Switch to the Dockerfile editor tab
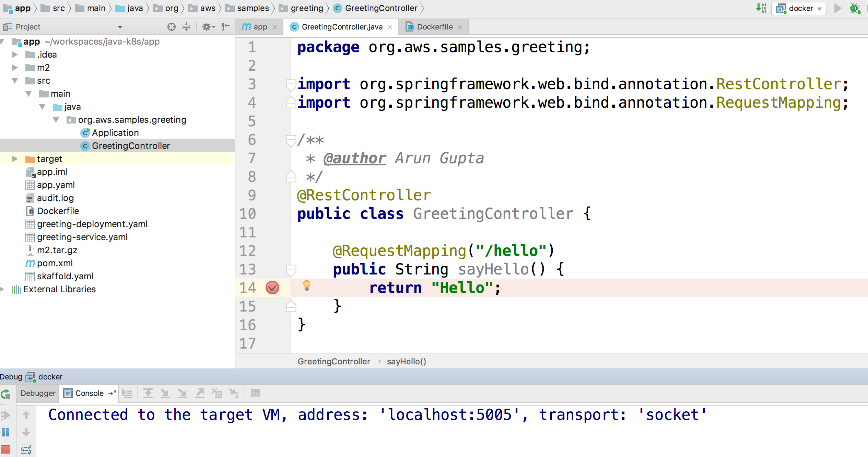Image resolution: width=868 pixels, height=457 pixels. tap(434, 27)
